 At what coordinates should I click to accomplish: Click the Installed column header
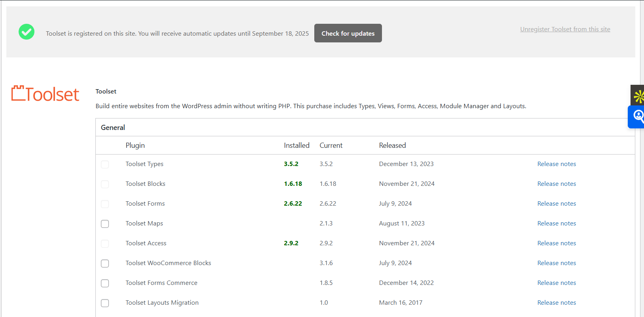tap(296, 145)
